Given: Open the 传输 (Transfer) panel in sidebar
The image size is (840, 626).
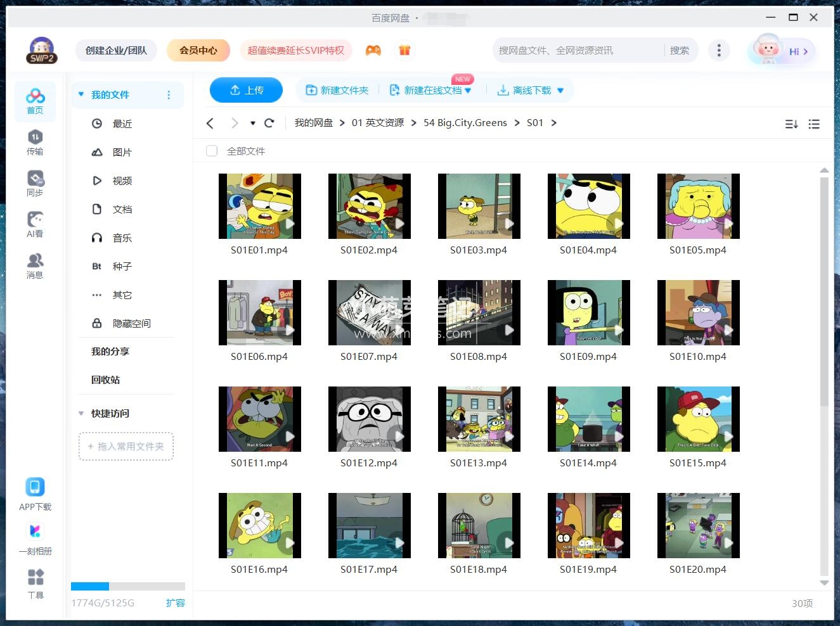Looking at the screenshot, I should [x=35, y=141].
